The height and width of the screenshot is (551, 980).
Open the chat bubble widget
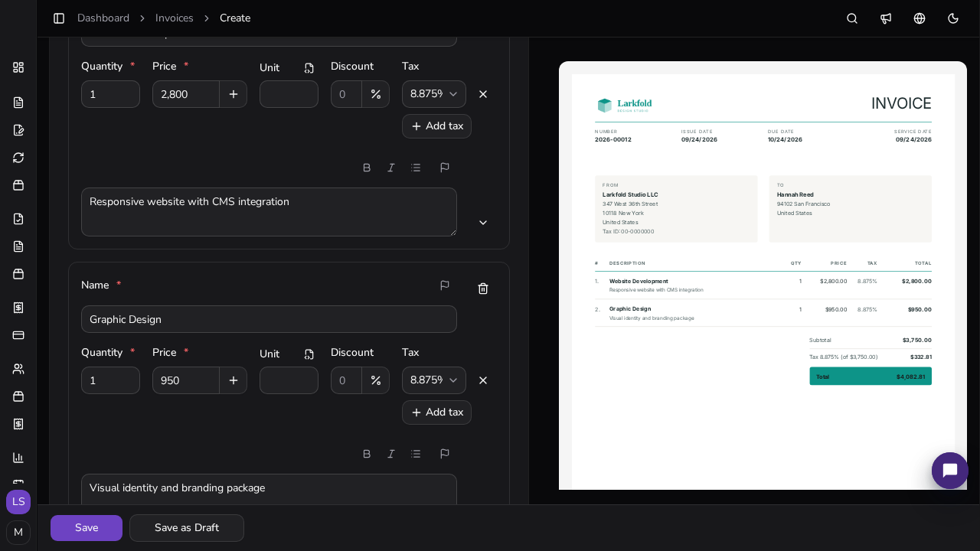(x=950, y=471)
